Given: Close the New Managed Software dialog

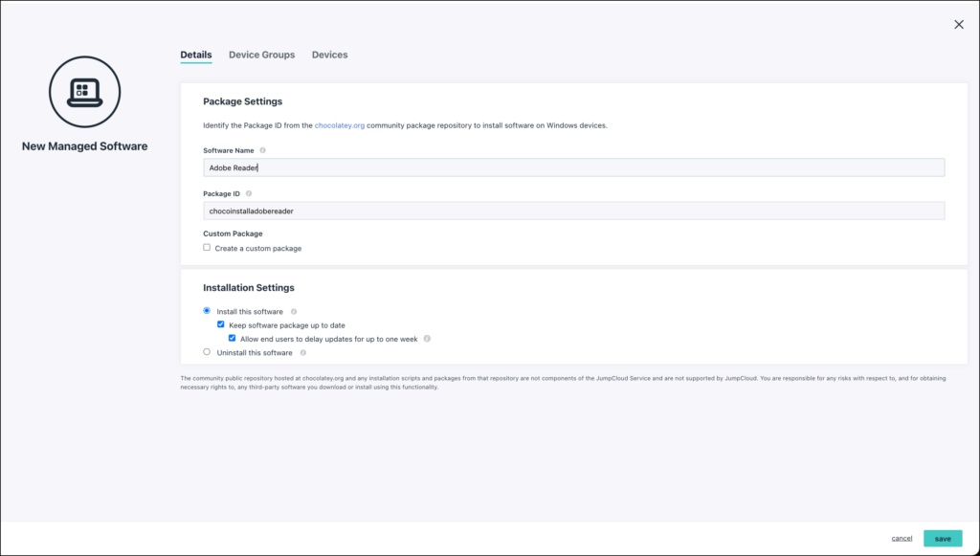Looking at the screenshot, I should pos(958,24).
